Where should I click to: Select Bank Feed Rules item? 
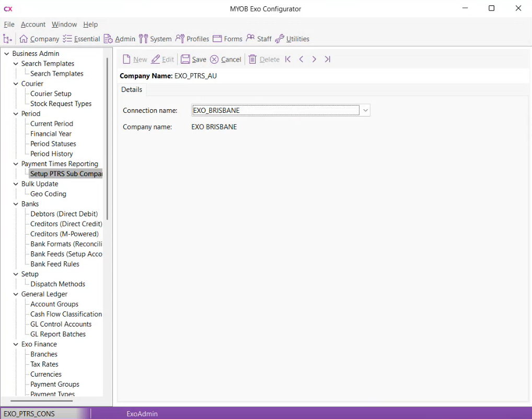pyautogui.click(x=55, y=264)
